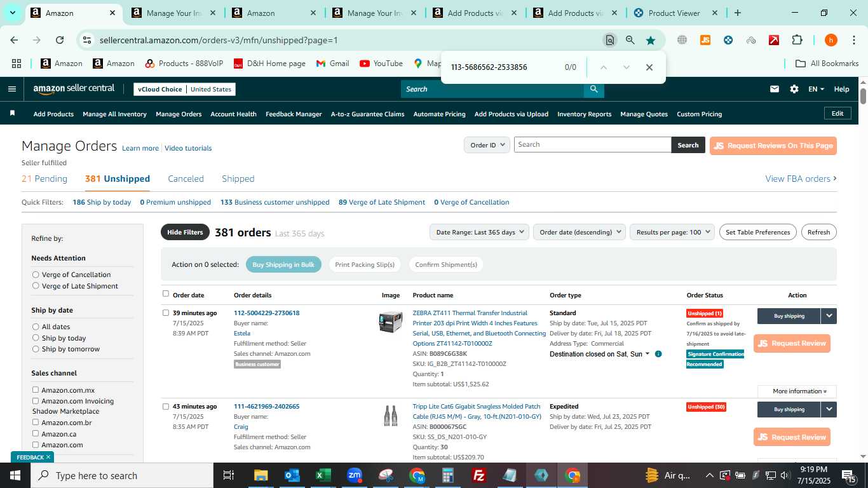
Task: Switch to the 21 Pending tab
Action: (44, 179)
